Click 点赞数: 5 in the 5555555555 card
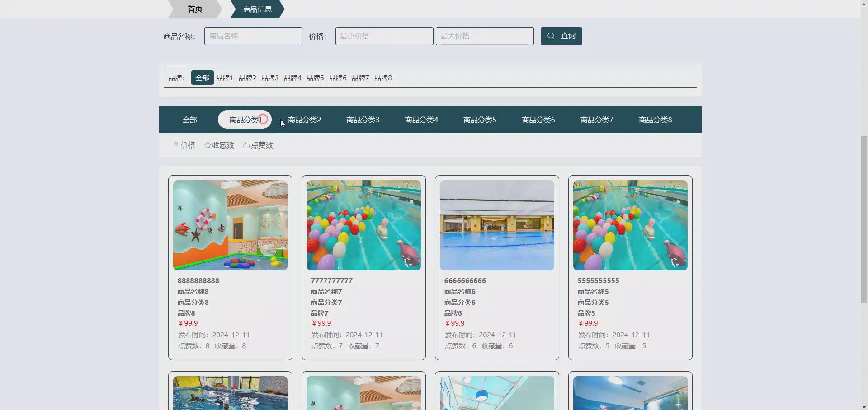Viewport: 868px width, 410px height. (594, 345)
